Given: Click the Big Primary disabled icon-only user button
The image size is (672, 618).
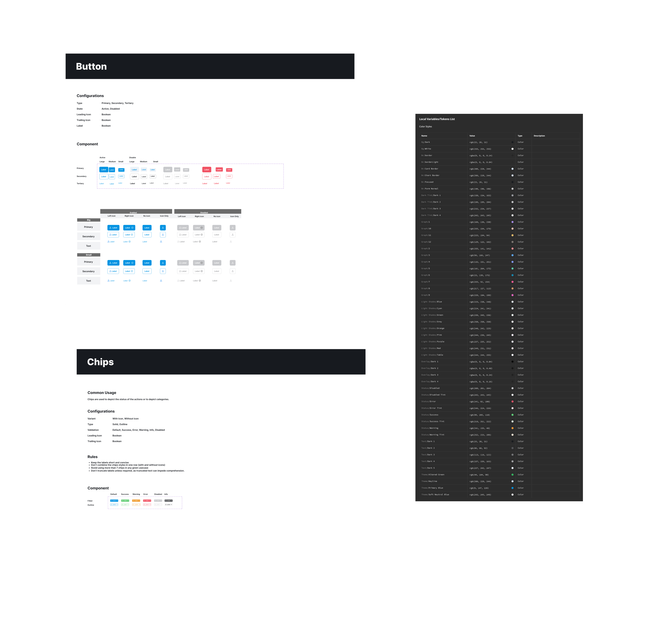Looking at the screenshot, I should coord(233,228).
